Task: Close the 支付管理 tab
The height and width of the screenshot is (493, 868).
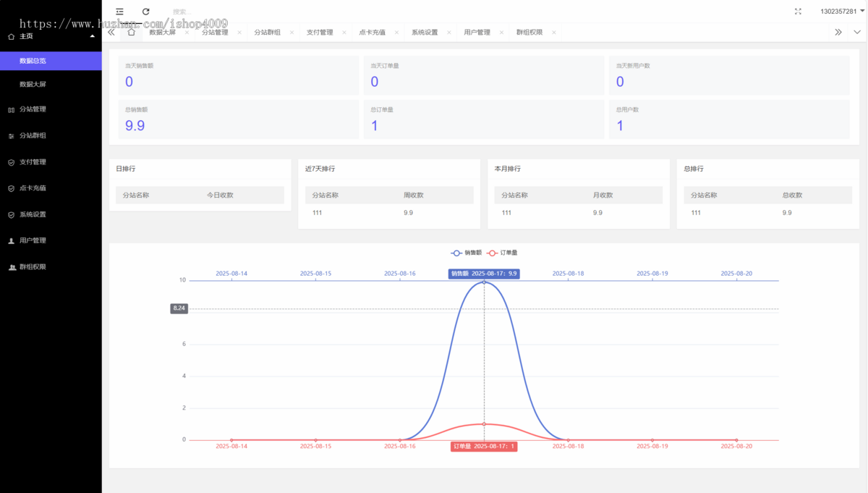Action: coord(344,33)
